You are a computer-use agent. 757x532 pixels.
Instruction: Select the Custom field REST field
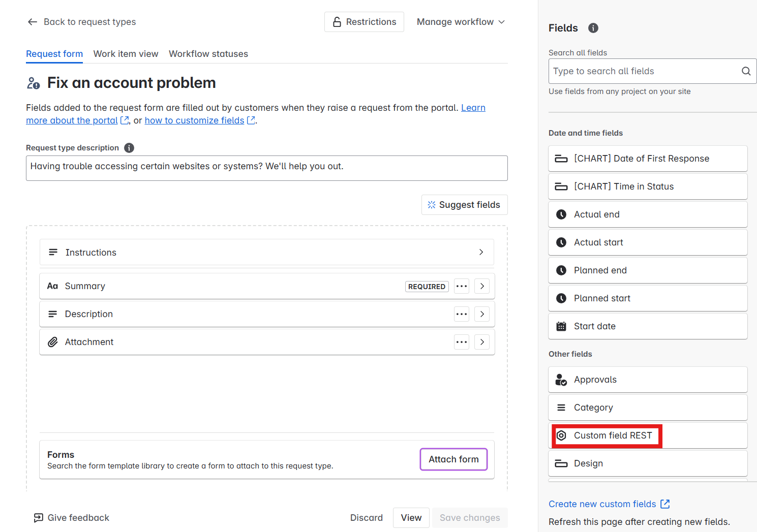(x=612, y=435)
